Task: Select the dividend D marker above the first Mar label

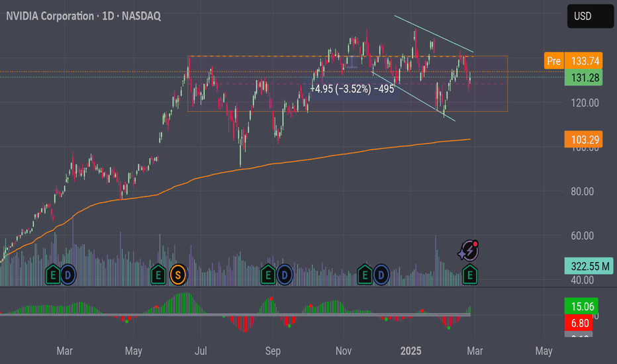Action: (x=68, y=275)
